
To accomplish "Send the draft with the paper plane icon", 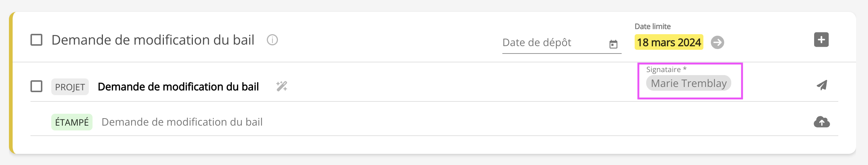I will tap(822, 85).
